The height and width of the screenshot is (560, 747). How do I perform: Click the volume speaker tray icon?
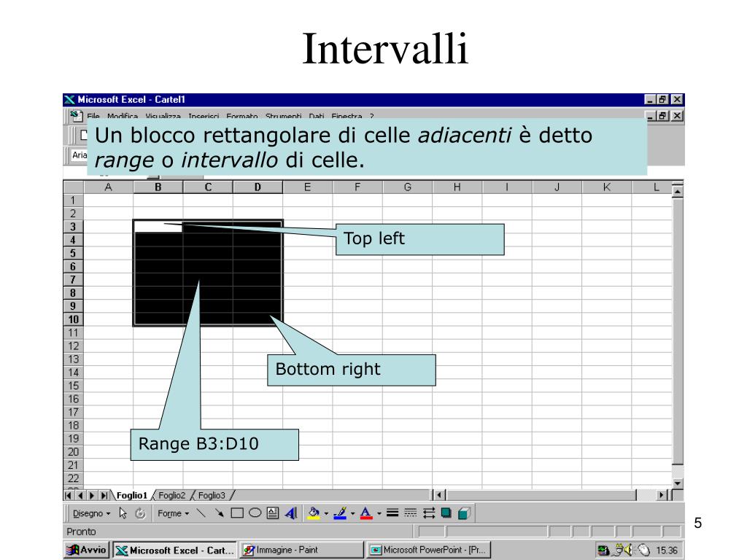pos(629,550)
